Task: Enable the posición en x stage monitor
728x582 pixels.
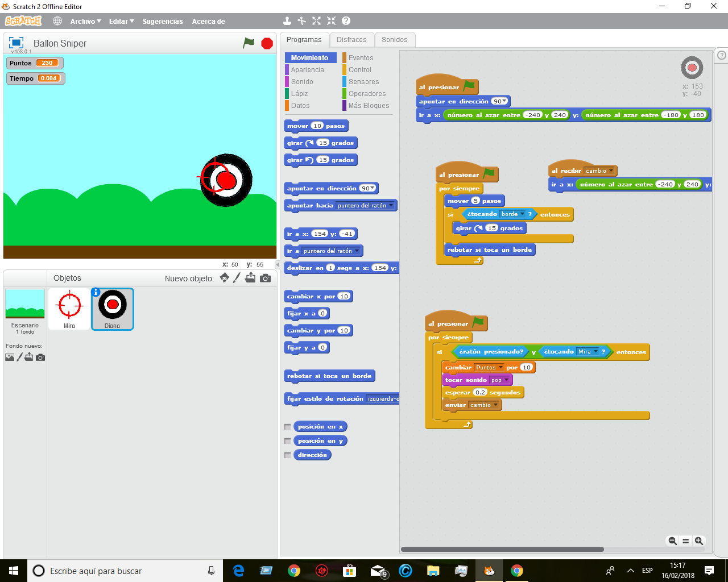Action: [288, 426]
